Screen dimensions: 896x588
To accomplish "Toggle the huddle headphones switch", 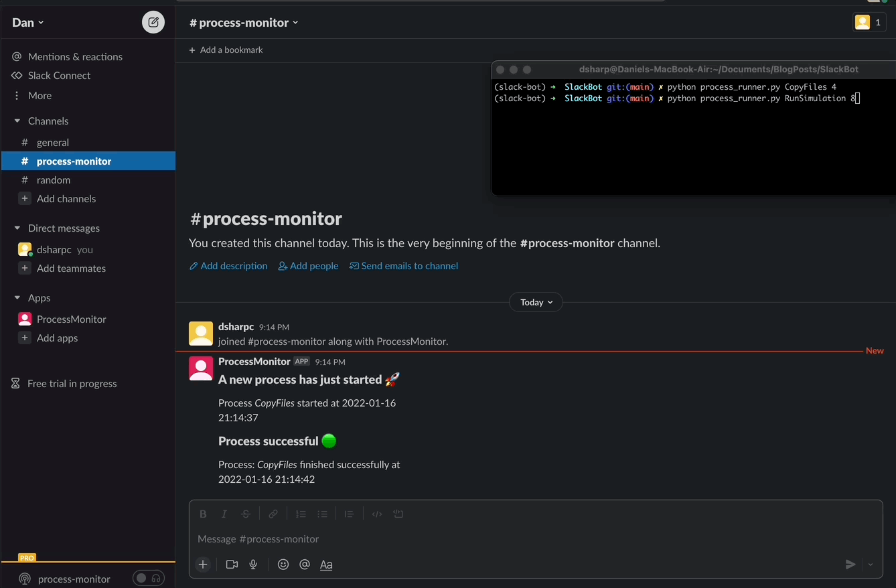I will click(x=149, y=579).
